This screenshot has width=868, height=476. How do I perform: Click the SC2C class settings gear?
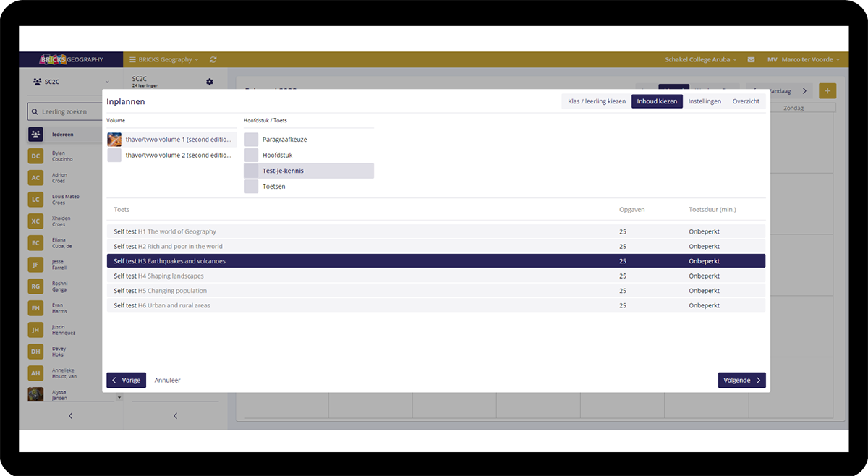coord(210,82)
